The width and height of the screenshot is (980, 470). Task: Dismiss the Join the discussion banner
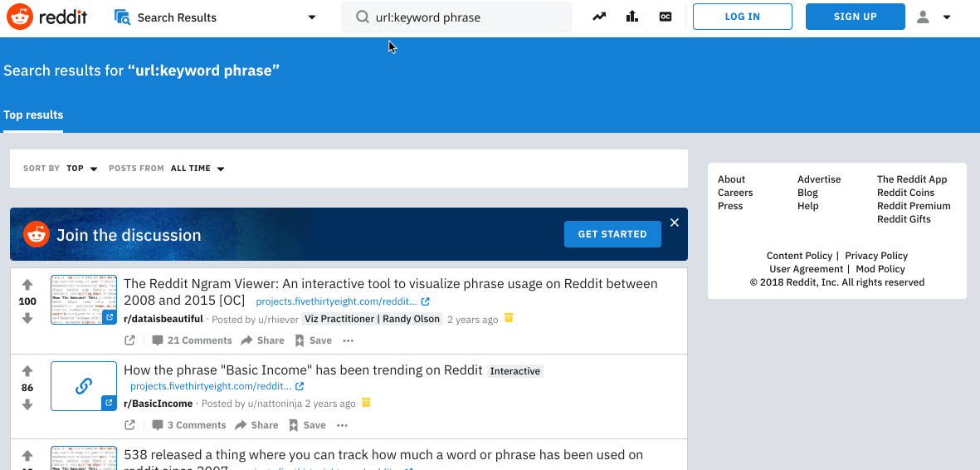click(675, 223)
